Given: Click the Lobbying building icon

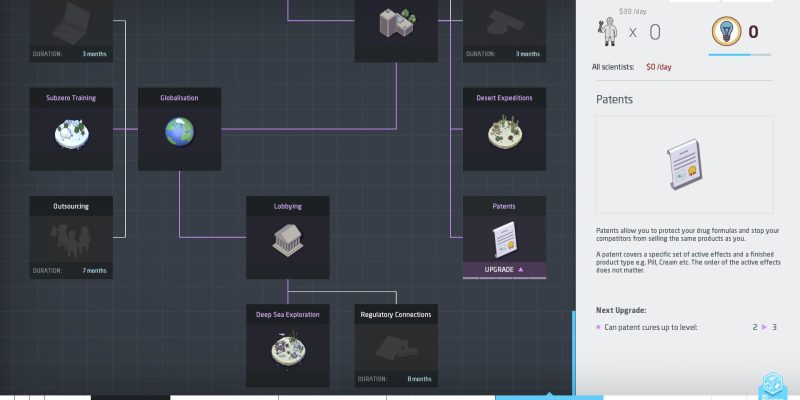Looking at the screenshot, I should 288,238.
